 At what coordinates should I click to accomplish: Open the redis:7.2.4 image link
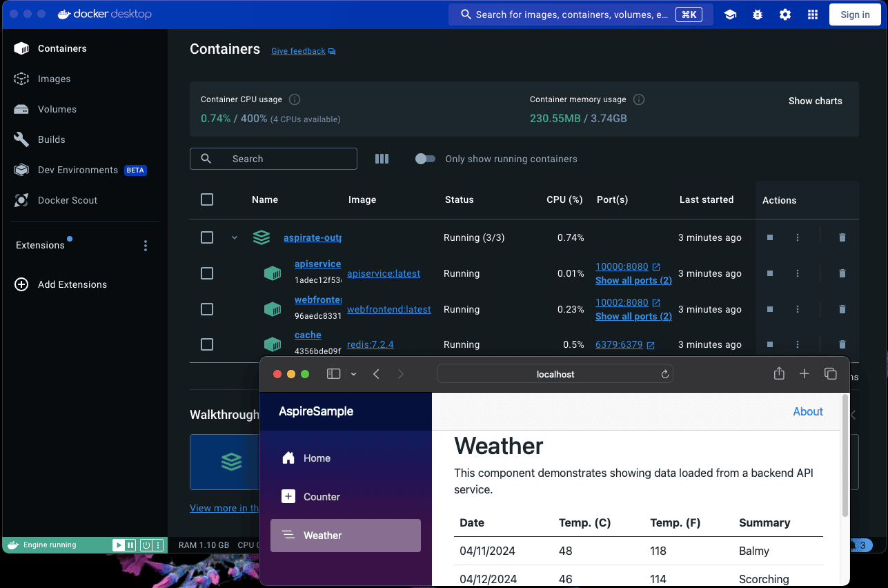[371, 344]
